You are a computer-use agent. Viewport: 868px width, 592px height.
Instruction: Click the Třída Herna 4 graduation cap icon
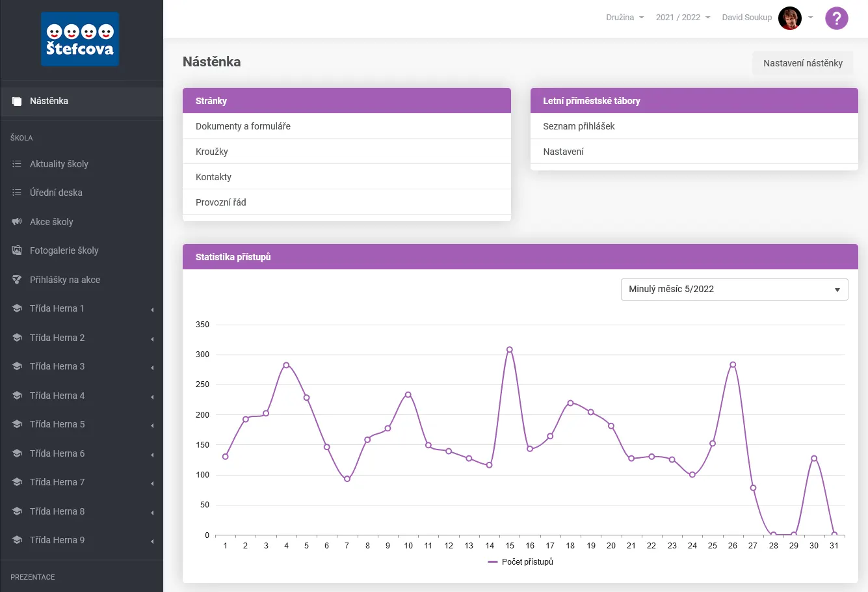coord(17,396)
